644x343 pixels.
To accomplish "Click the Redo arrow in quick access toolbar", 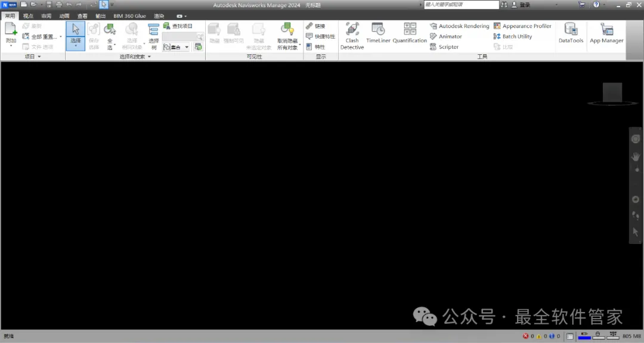I will tap(79, 5).
